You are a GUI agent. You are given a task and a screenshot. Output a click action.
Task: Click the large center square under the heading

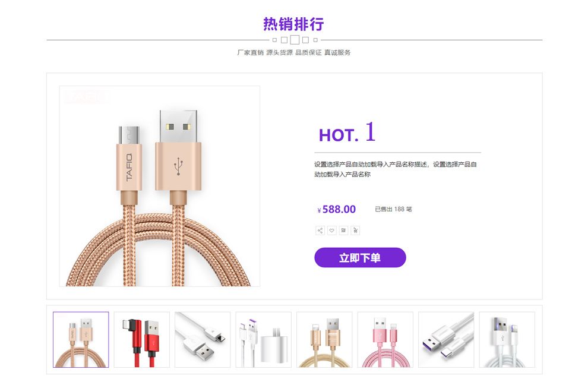(x=295, y=40)
